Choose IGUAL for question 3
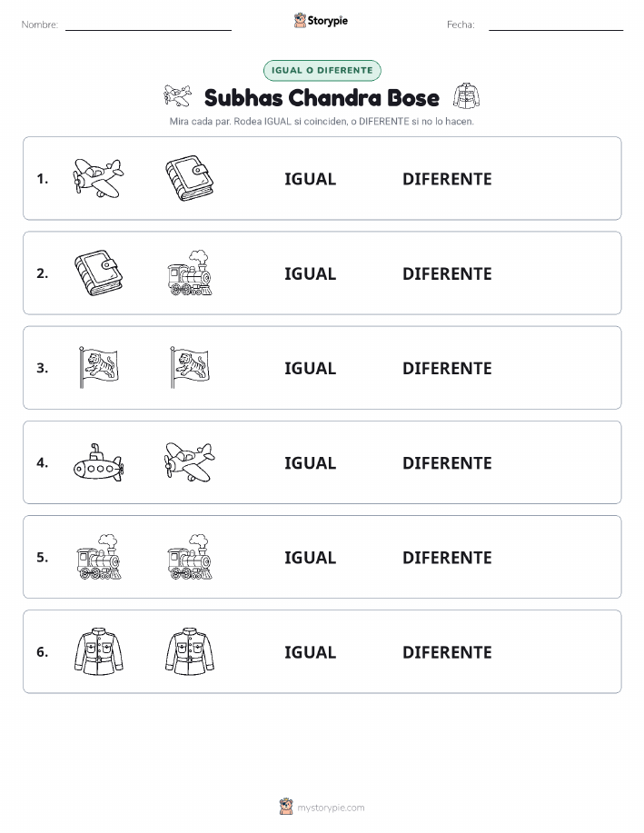Viewport: 644px width, 833px height. point(311,368)
